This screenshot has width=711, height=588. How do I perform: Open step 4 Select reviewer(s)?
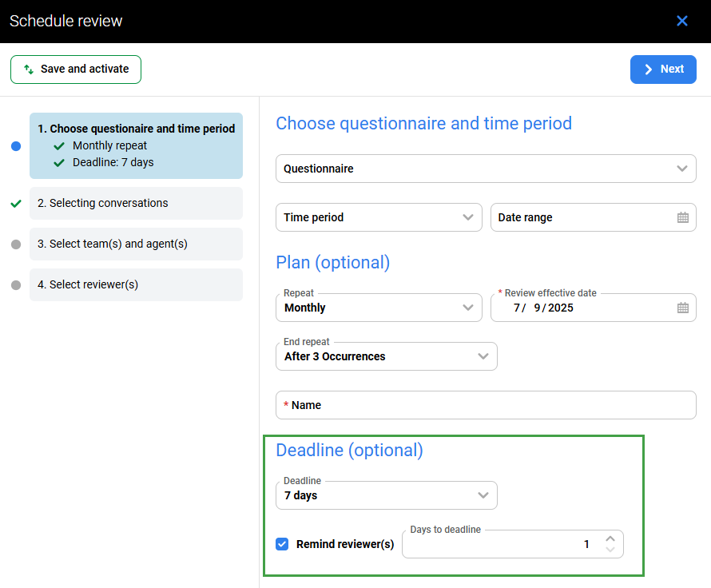click(x=136, y=284)
